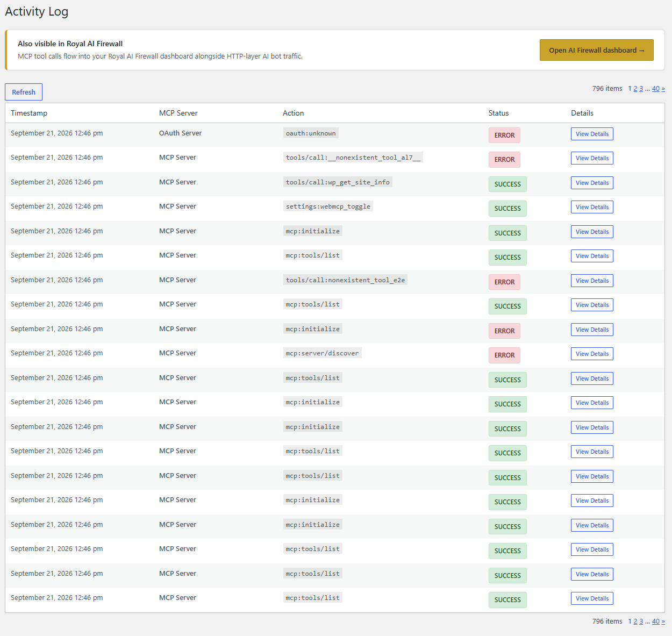View Details for the last table row
The height and width of the screenshot is (636, 672).
[592, 598]
